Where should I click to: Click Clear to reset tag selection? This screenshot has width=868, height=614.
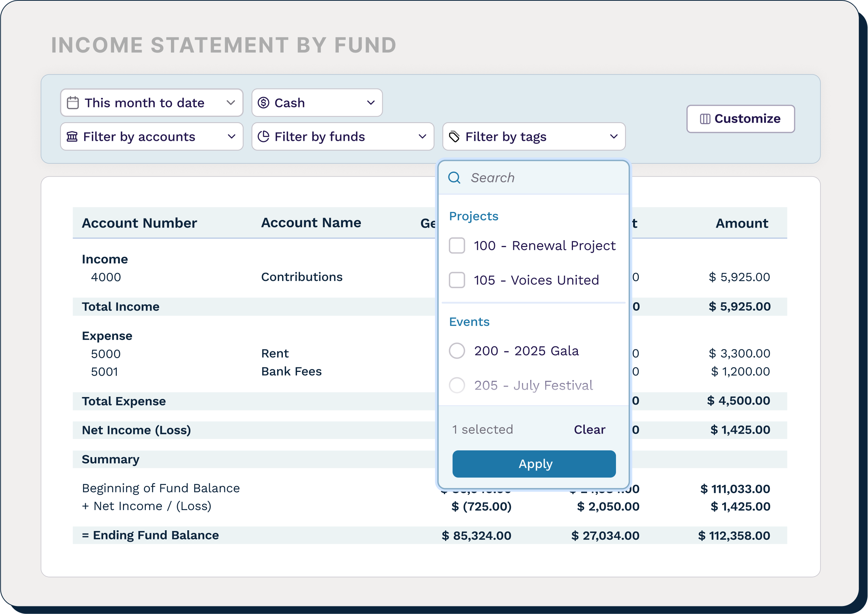coord(589,429)
